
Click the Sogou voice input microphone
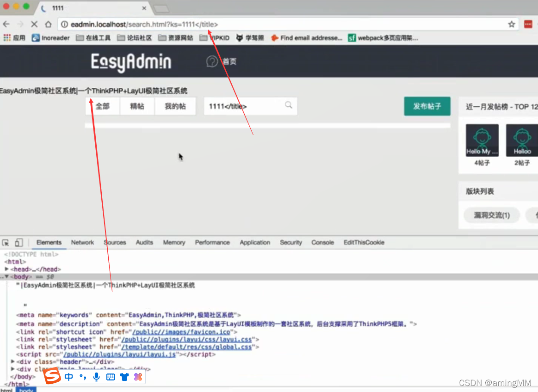96,377
